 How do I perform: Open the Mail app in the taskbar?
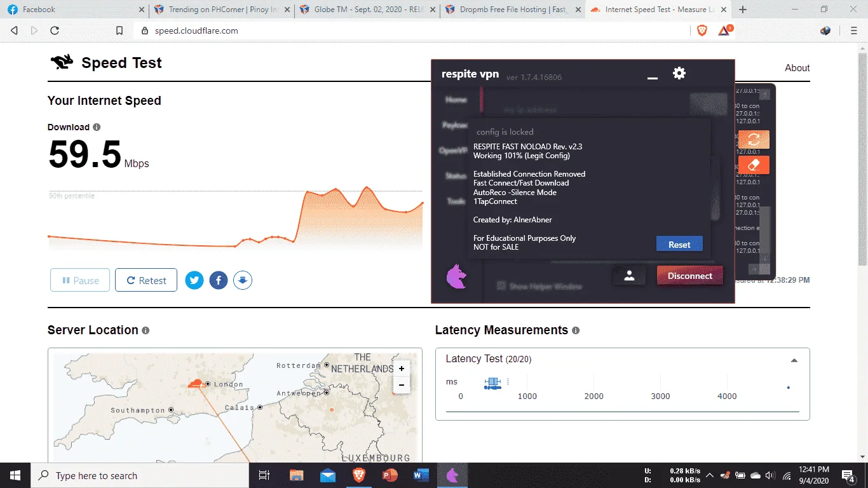328,475
